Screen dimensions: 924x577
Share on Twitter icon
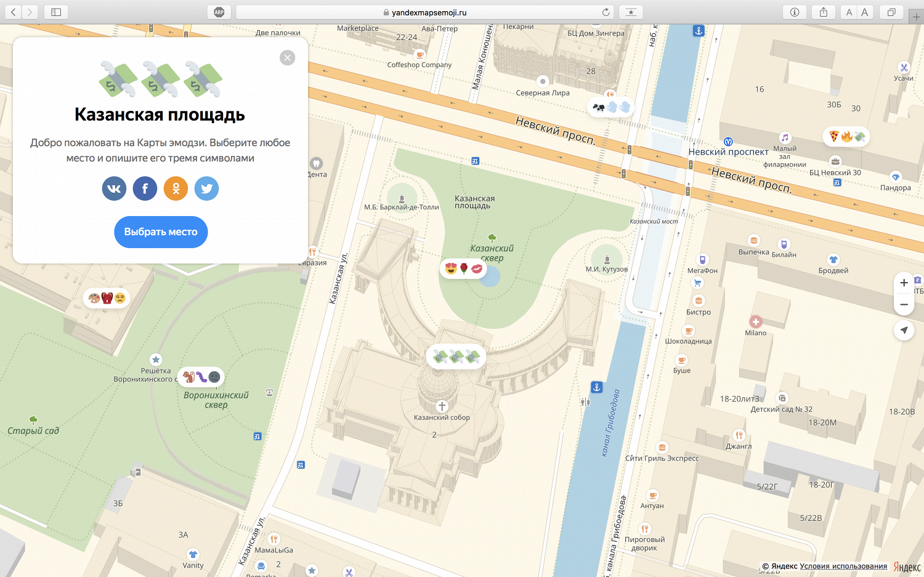206,188
